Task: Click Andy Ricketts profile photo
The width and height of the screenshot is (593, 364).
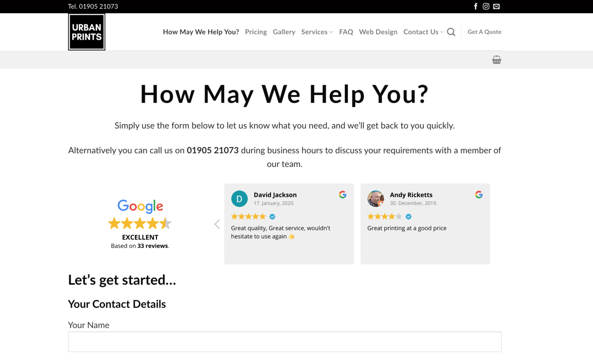Action: pos(375,199)
